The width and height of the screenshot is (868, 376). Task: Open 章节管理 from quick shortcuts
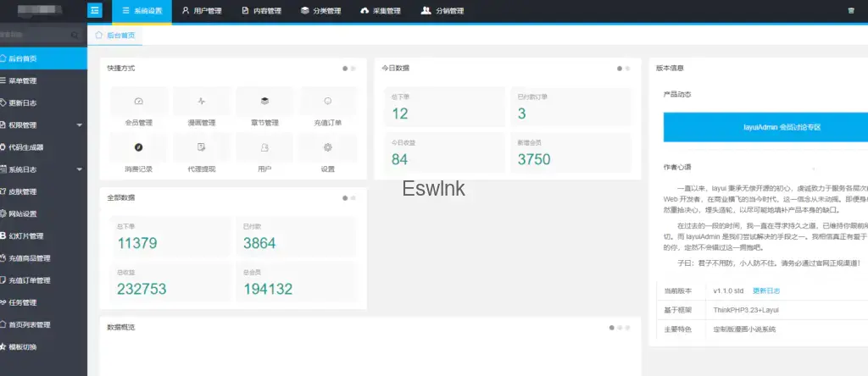[264, 101]
